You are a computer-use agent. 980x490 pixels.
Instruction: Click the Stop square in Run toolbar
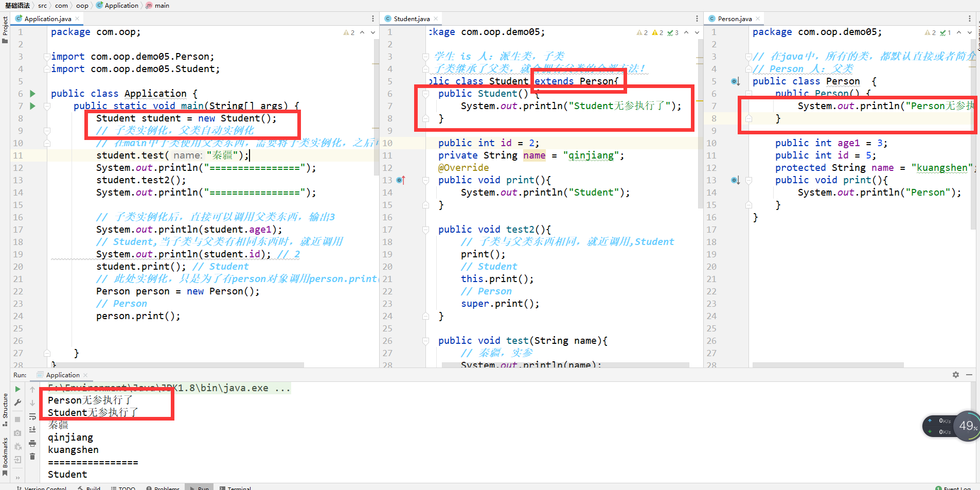pyautogui.click(x=17, y=419)
